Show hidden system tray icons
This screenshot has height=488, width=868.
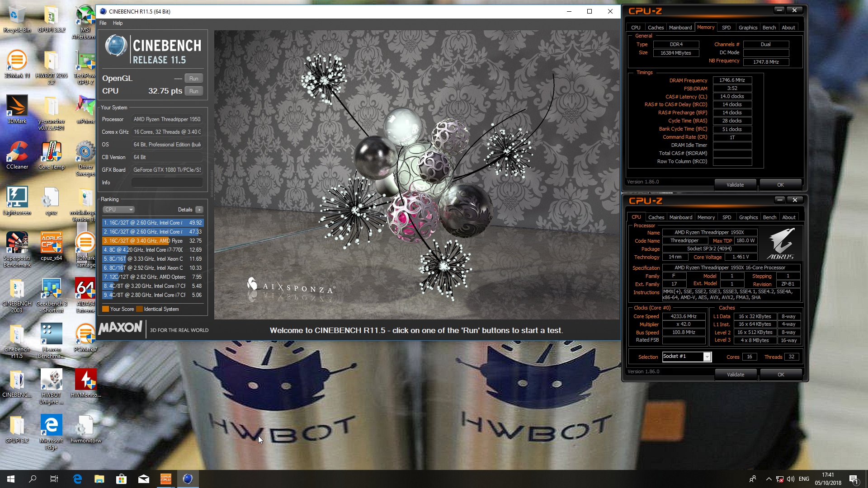coord(769,479)
